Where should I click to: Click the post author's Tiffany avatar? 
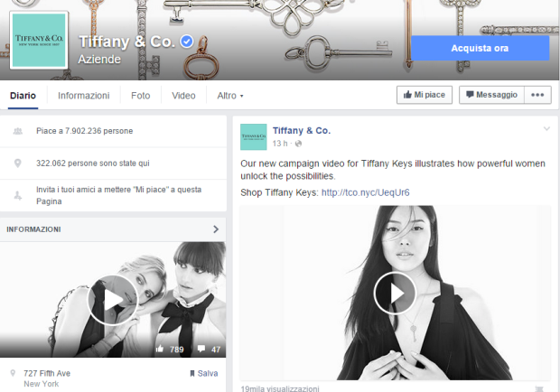click(254, 136)
